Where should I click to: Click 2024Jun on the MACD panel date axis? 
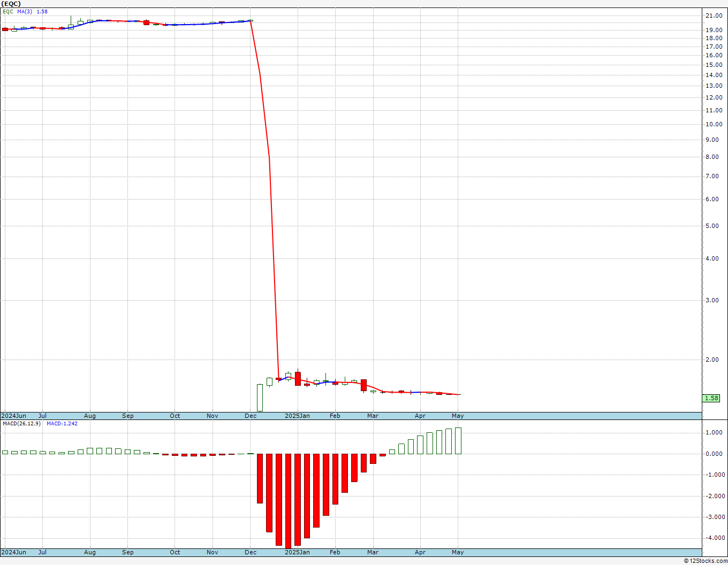pyautogui.click(x=14, y=552)
